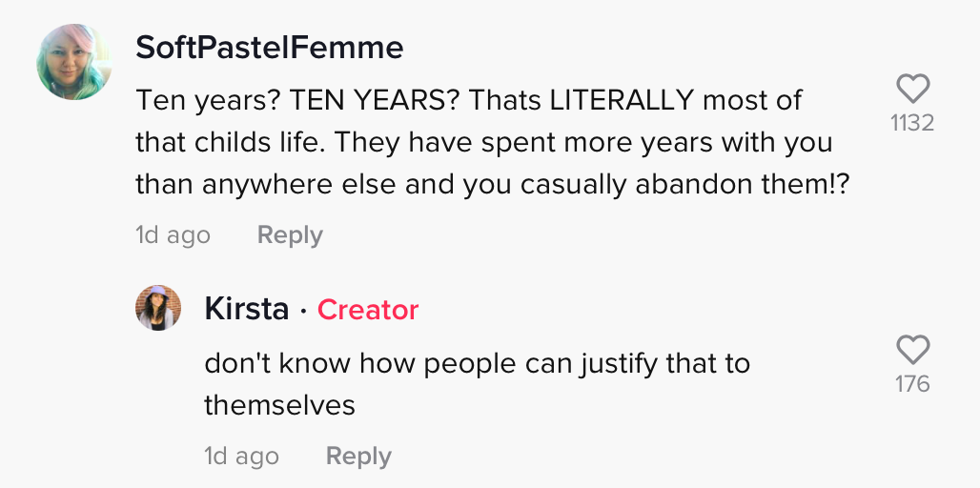Click the line 'don't know how people can justify'
This screenshot has width=980, height=488.
click(x=477, y=364)
